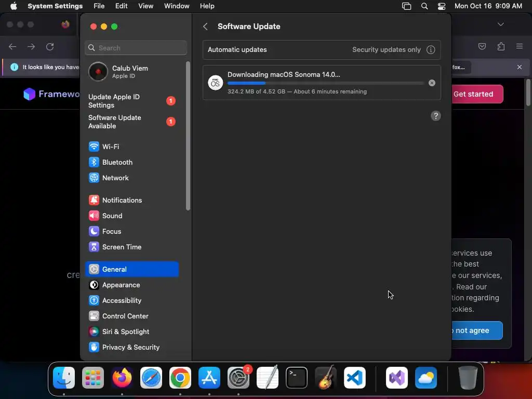
Task: Launch Terminal from the Dock
Action: coord(297,378)
